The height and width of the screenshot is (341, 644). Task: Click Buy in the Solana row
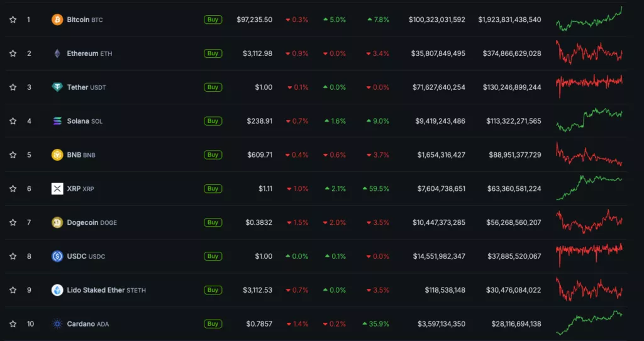point(213,121)
